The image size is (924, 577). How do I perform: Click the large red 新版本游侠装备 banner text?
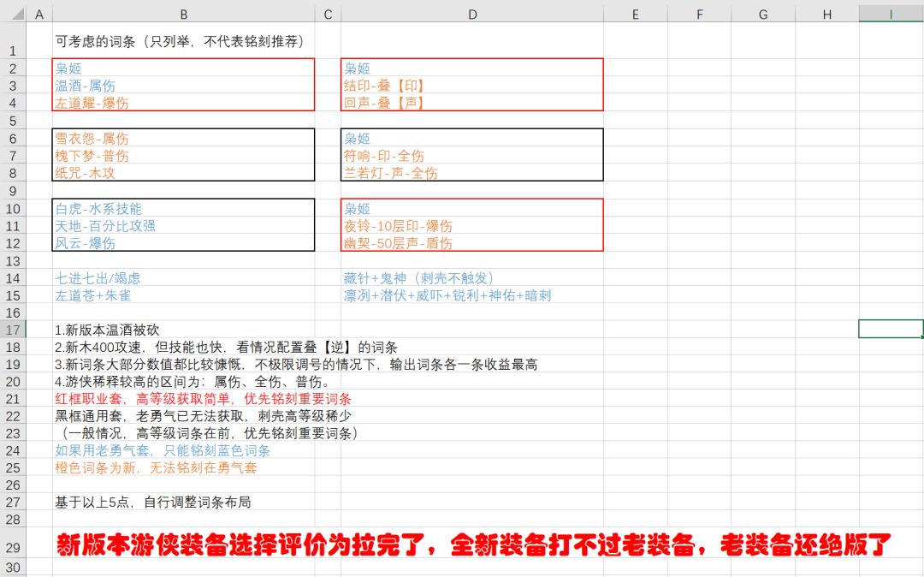coord(473,545)
